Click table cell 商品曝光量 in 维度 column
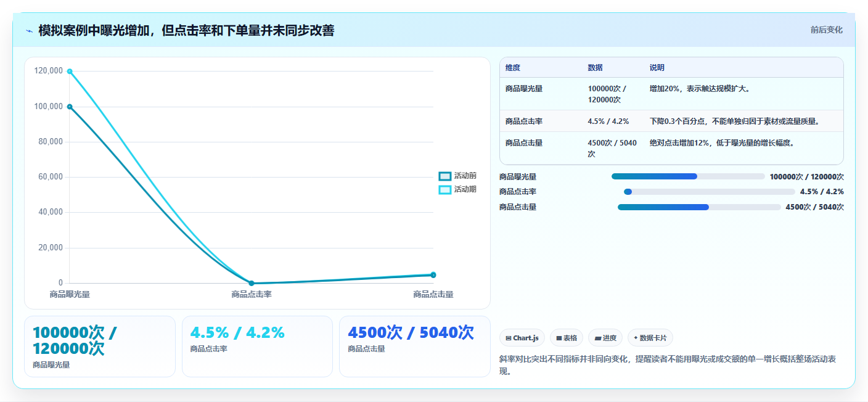 point(524,89)
